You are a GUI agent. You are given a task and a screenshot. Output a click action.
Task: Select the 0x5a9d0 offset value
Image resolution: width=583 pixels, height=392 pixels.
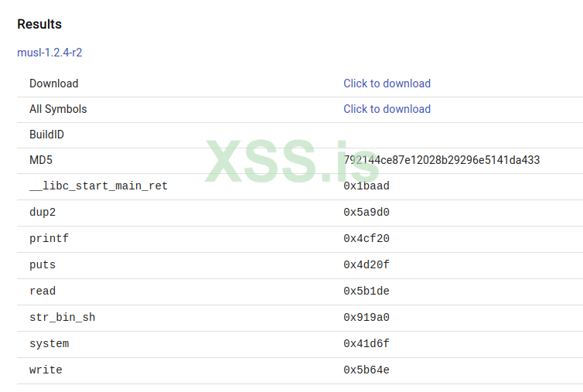pyautogui.click(x=367, y=212)
